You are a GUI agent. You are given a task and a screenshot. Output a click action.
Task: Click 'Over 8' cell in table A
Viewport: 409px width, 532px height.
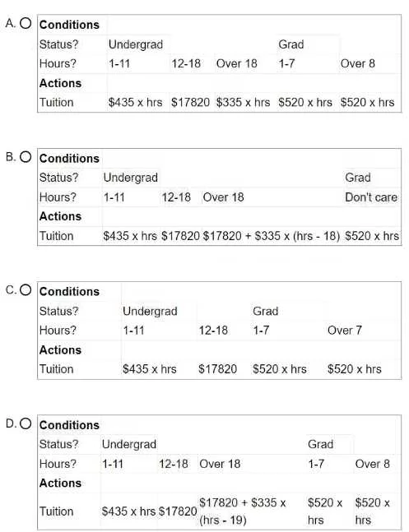point(358,63)
